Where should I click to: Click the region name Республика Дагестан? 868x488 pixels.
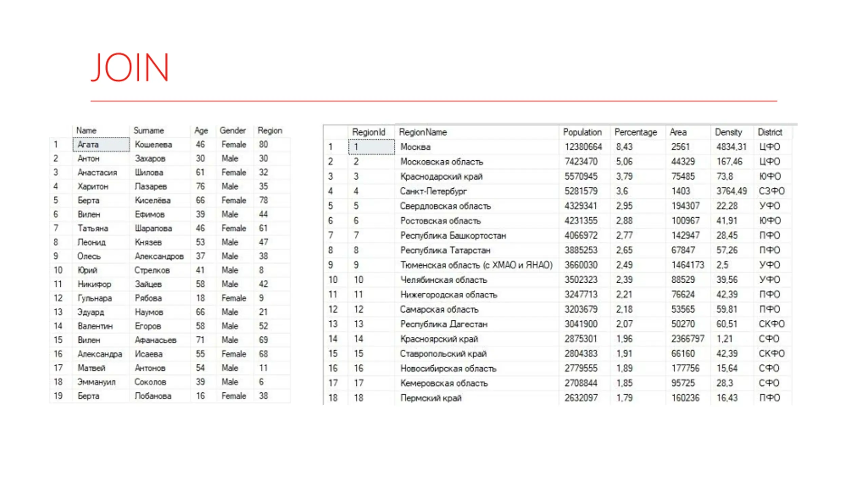444,324
